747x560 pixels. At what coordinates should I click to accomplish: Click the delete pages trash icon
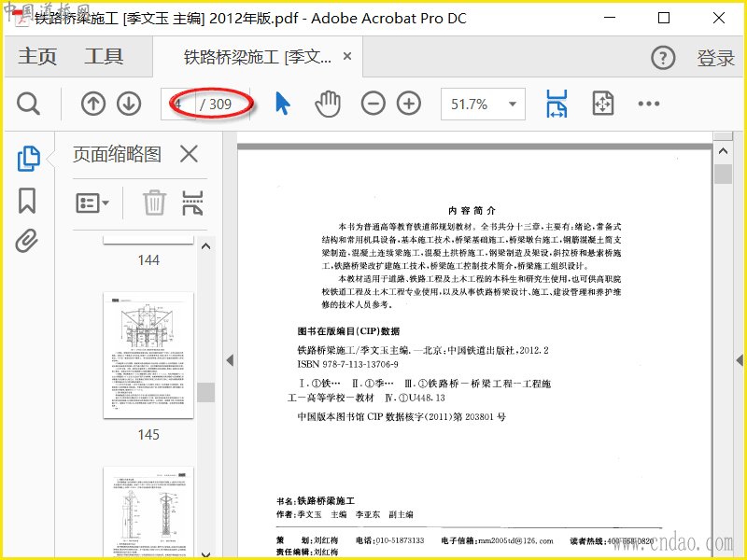[x=154, y=203]
